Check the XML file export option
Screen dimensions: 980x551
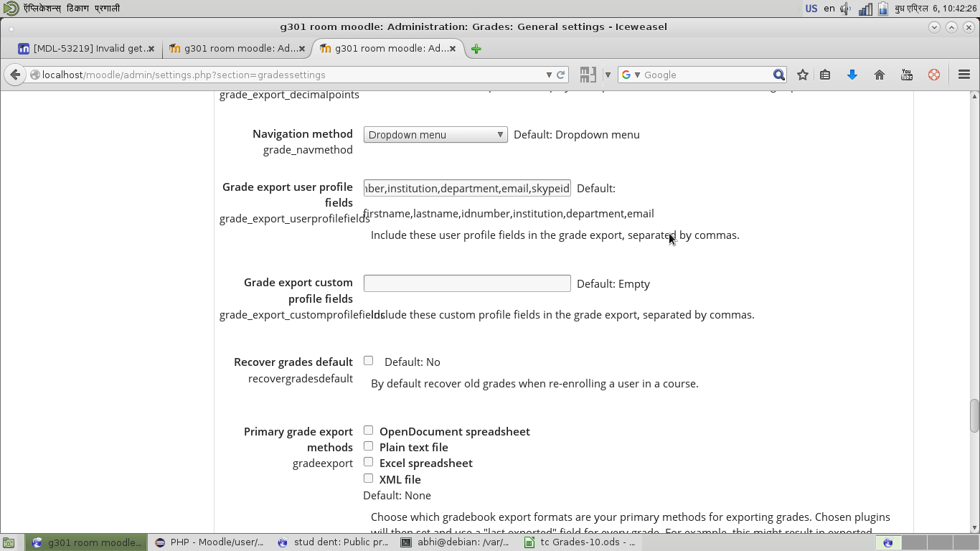click(x=368, y=478)
